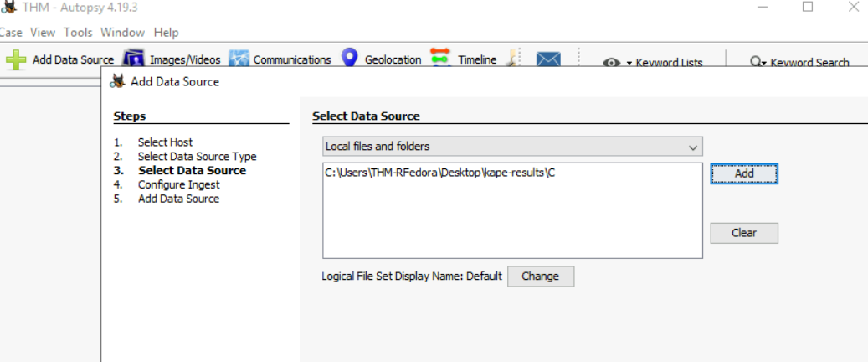Launch the Geolocation map pin icon
The image size is (868, 362).
[x=350, y=59]
